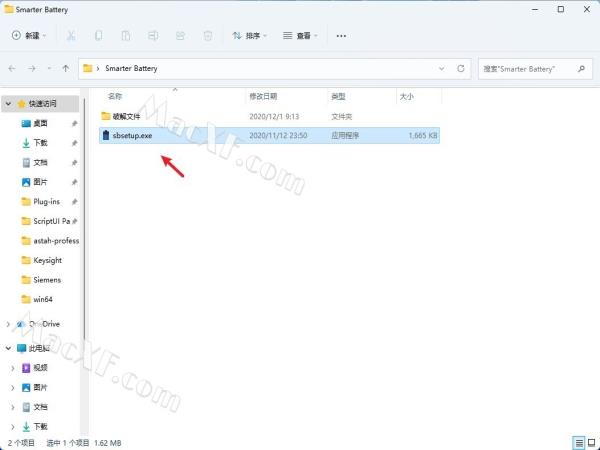The height and width of the screenshot is (450, 600).
Task: Click pin icon next to Desktop (桌面)
Action: [x=74, y=124]
